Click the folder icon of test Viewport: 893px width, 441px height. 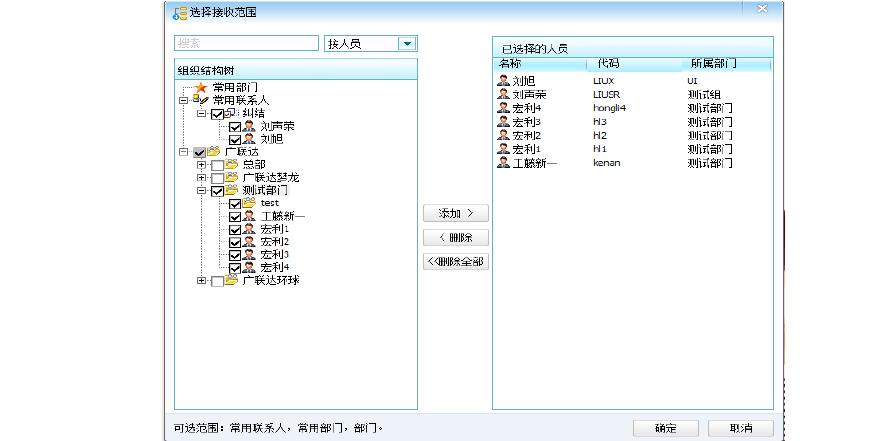pyautogui.click(x=249, y=203)
